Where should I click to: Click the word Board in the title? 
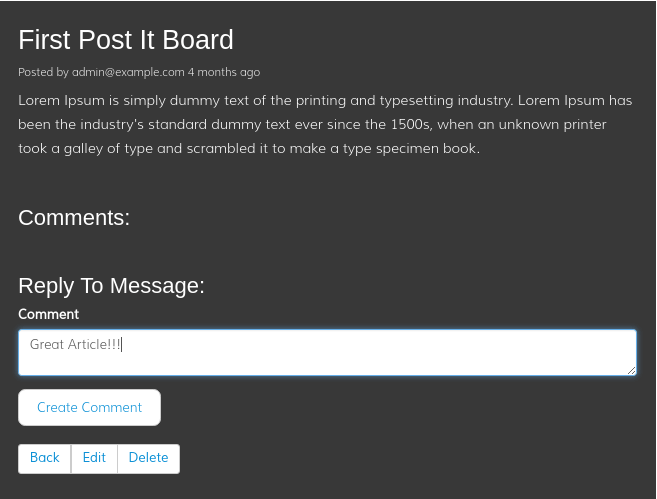[198, 40]
